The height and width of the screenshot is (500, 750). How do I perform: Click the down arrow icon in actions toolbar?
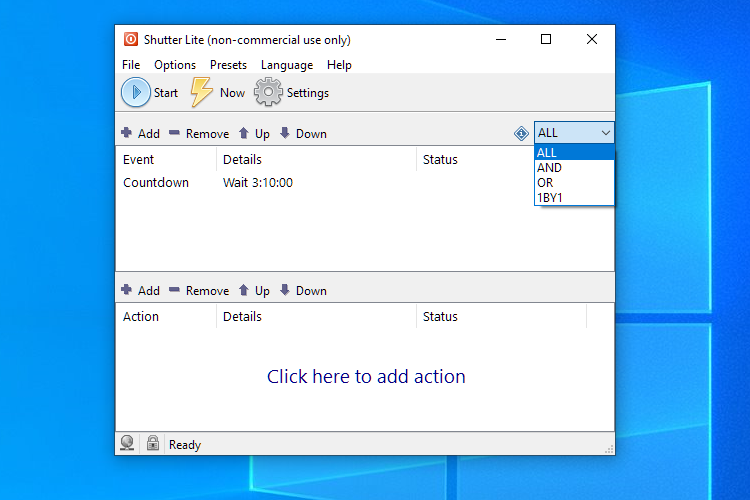coord(285,289)
